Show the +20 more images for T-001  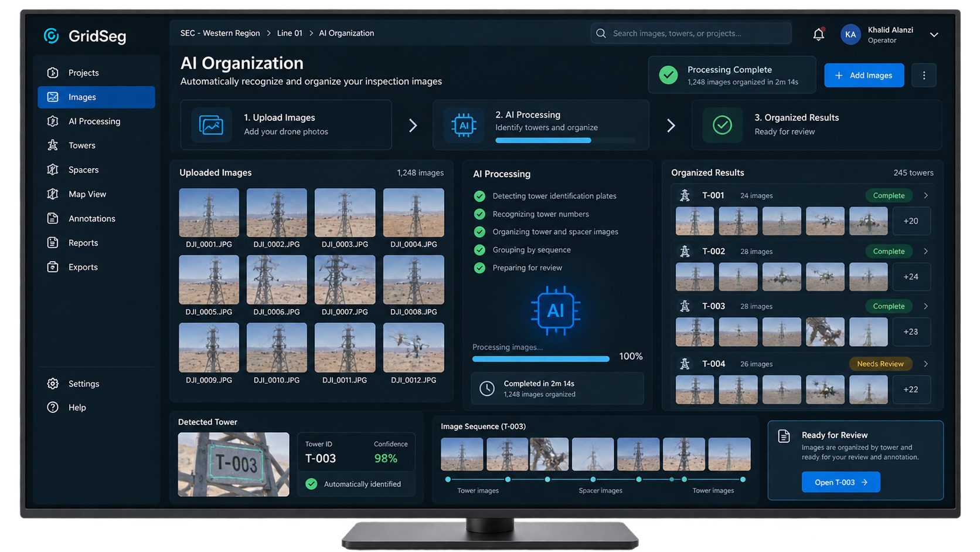[x=911, y=221]
